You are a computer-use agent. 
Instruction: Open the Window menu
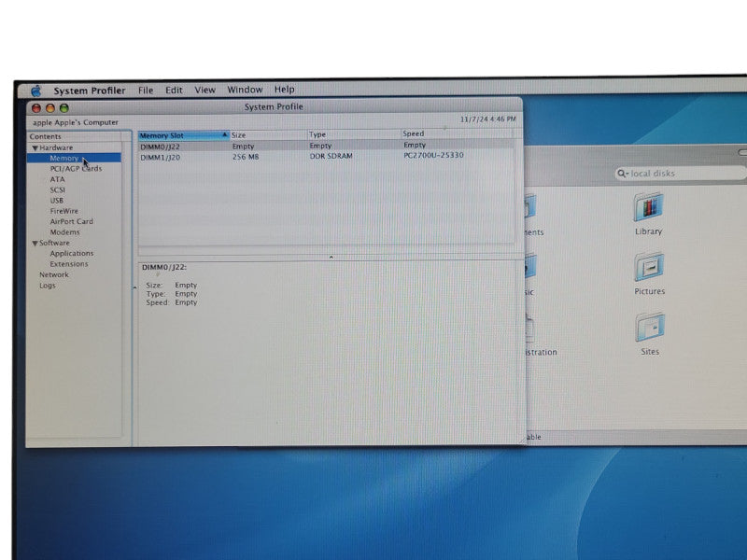[x=245, y=90]
